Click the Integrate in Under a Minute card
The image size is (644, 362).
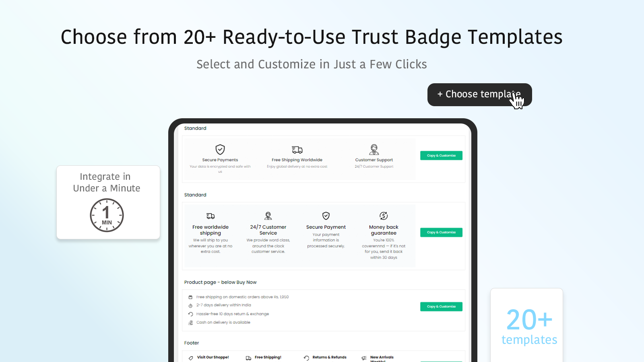(108, 202)
